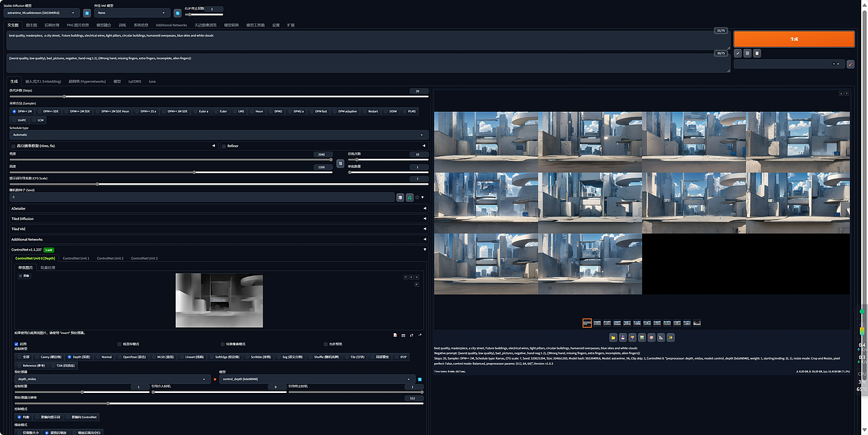Viewport: 868px width, 435px height.
Task: Open the depth_midas preprocessor dropdown
Action: tap(113, 379)
